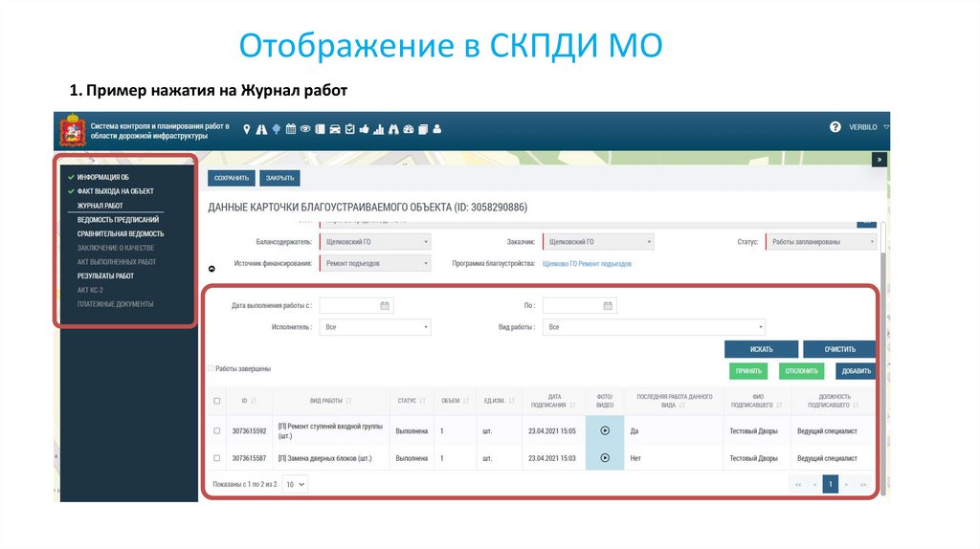The height and width of the screenshot is (549, 980).
Task: Open the 'Источник финансирования' dropdown
Action: pos(375,264)
